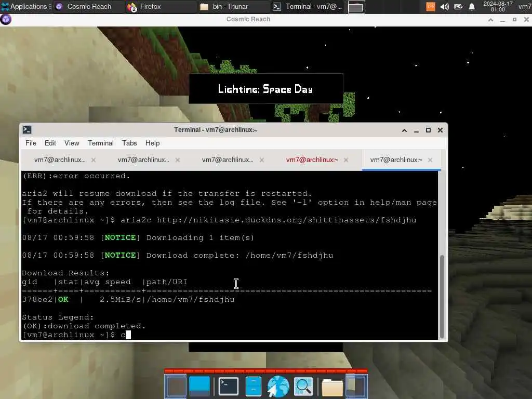Open the volume control icon
The height and width of the screenshot is (399, 532).
coord(445,6)
